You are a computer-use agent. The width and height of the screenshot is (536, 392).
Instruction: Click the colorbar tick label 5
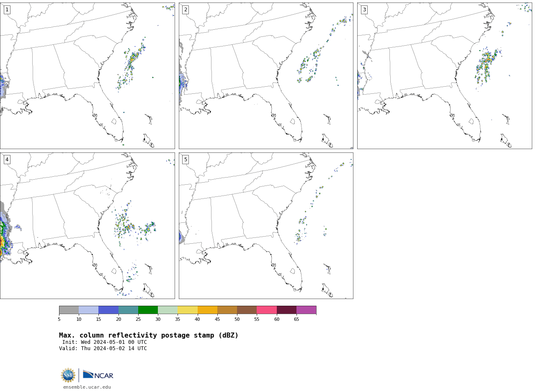coord(59,320)
